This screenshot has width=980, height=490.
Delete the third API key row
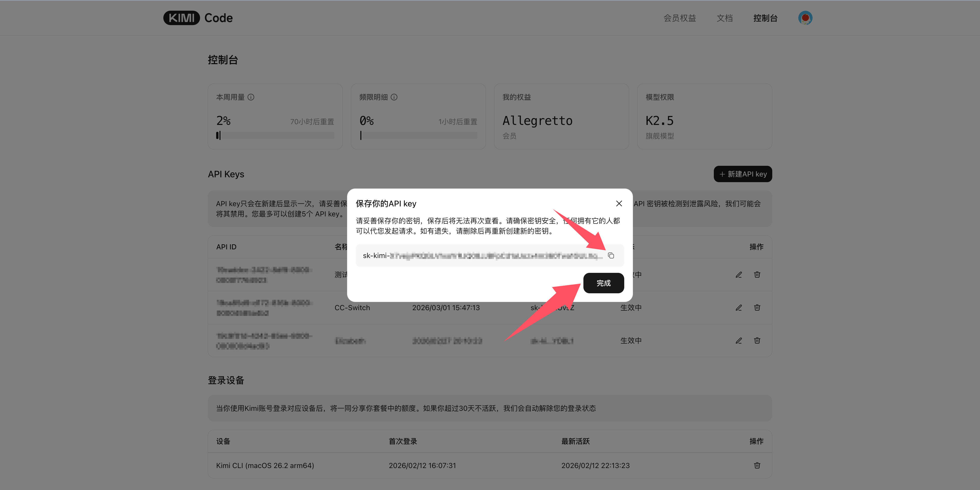click(x=757, y=340)
